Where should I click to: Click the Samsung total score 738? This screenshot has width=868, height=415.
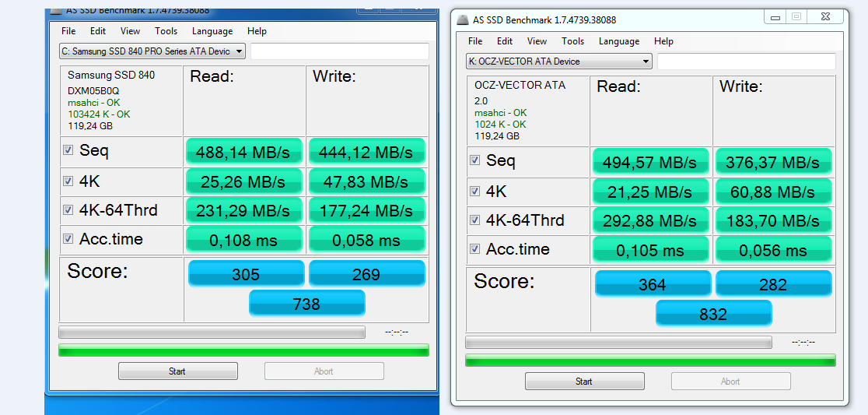(307, 303)
